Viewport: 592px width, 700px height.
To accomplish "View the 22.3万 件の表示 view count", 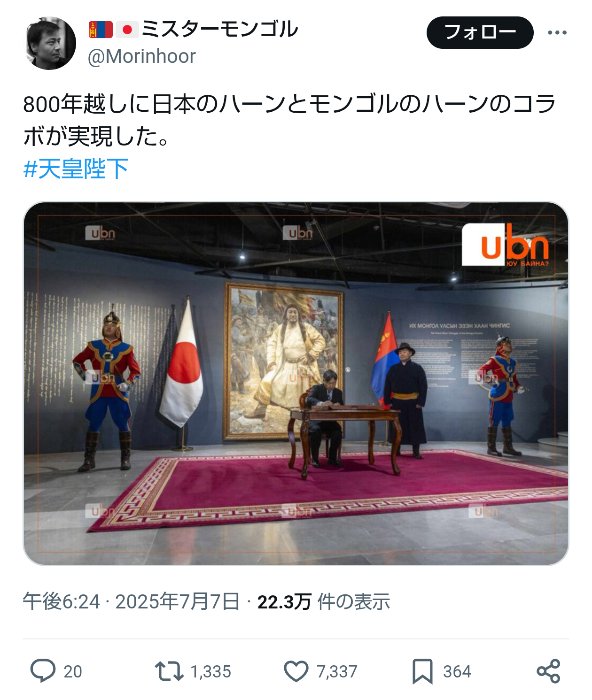I will point(324,601).
